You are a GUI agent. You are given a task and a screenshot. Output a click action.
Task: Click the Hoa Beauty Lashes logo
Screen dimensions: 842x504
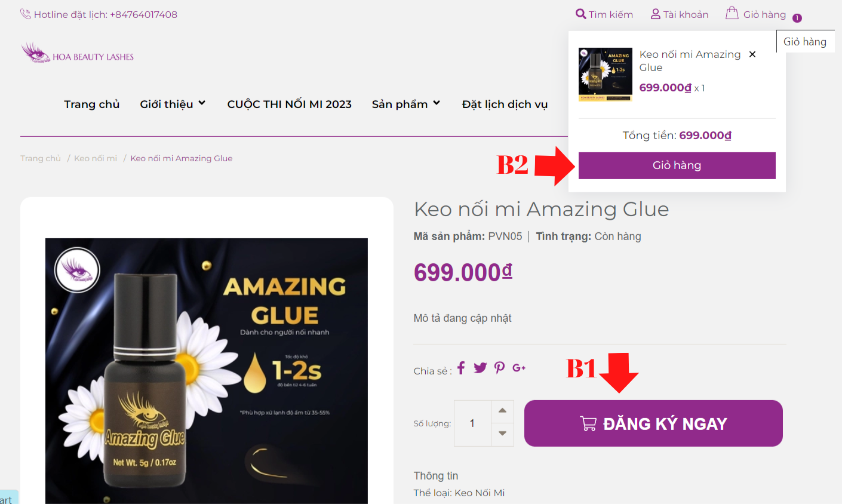pos(78,53)
